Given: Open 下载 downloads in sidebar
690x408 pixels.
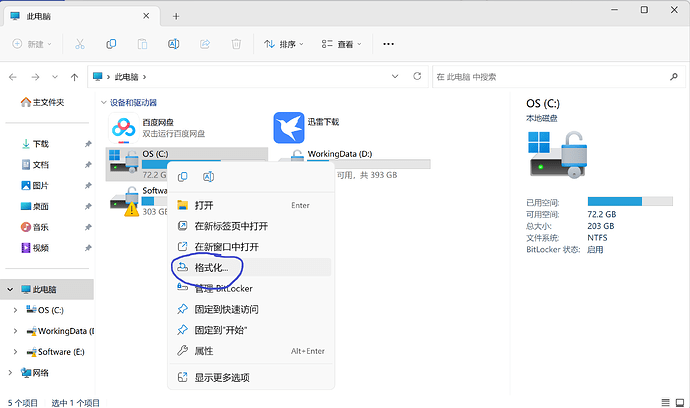Looking at the screenshot, I should [35, 144].
